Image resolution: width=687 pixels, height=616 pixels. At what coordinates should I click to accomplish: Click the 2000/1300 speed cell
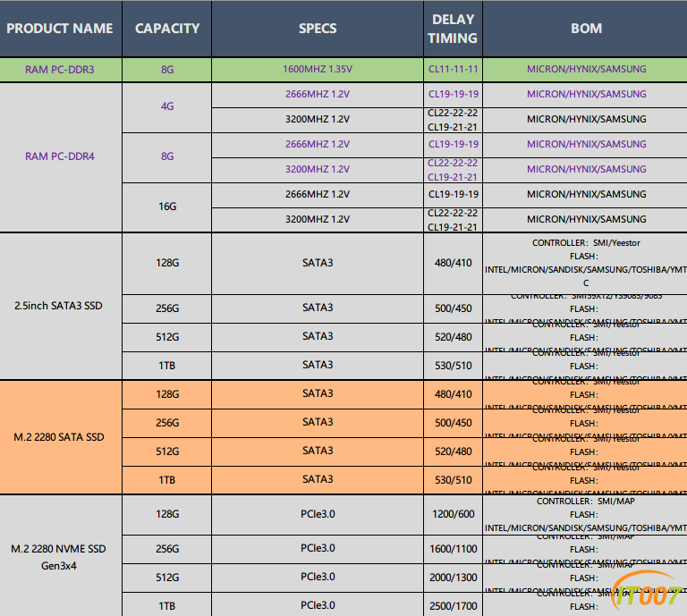click(x=453, y=578)
